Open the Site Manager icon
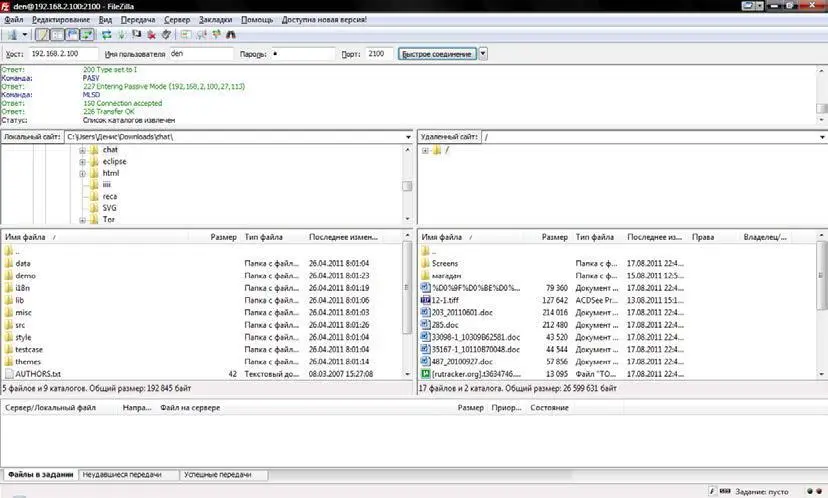Image resolution: width=828 pixels, height=498 pixels. (x=12, y=35)
